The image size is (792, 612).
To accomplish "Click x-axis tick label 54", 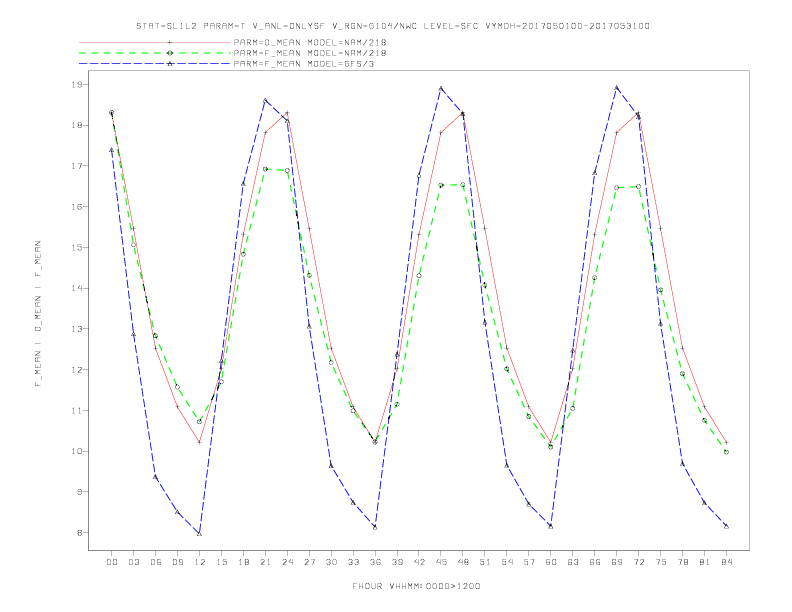I will coord(507,562).
